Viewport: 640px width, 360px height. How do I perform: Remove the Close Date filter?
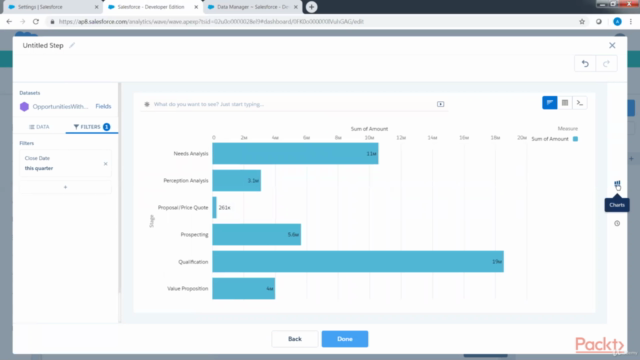tap(105, 164)
